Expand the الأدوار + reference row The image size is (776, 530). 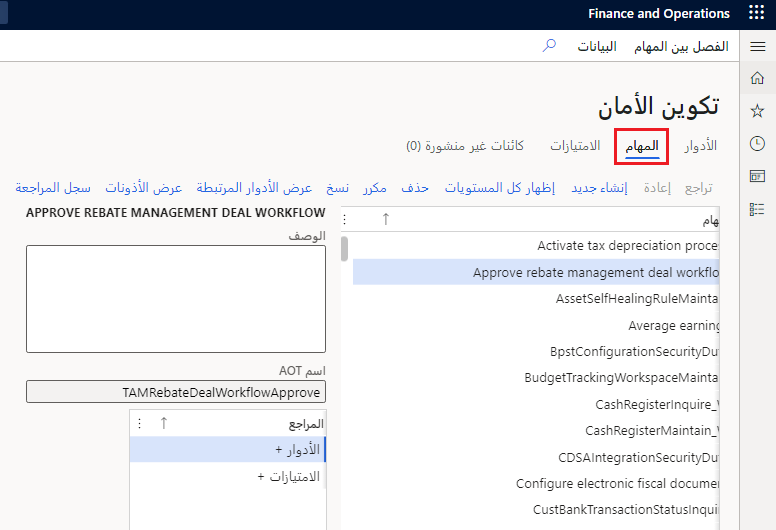pyautogui.click(x=227, y=449)
